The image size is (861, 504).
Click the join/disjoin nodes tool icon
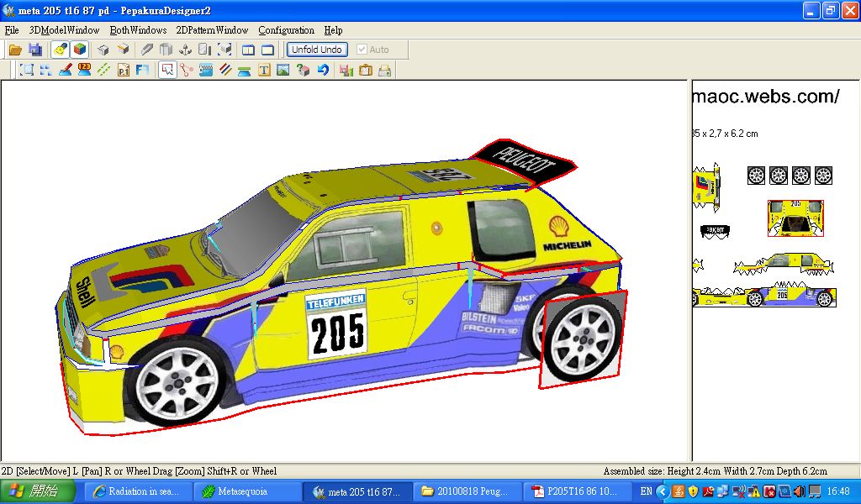(x=187, y=71)
